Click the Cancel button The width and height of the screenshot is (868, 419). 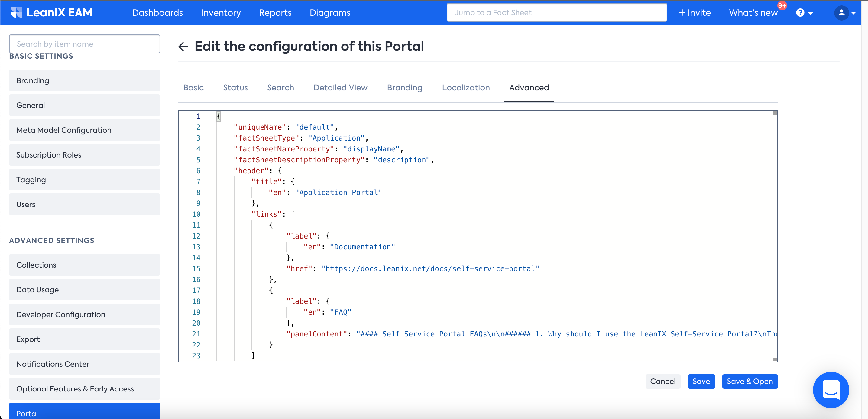point(662,381)
